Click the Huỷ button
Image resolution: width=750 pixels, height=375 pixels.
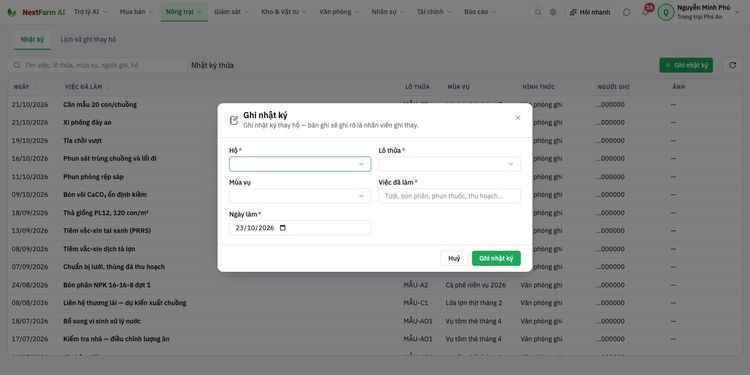(x=454, y=258)
